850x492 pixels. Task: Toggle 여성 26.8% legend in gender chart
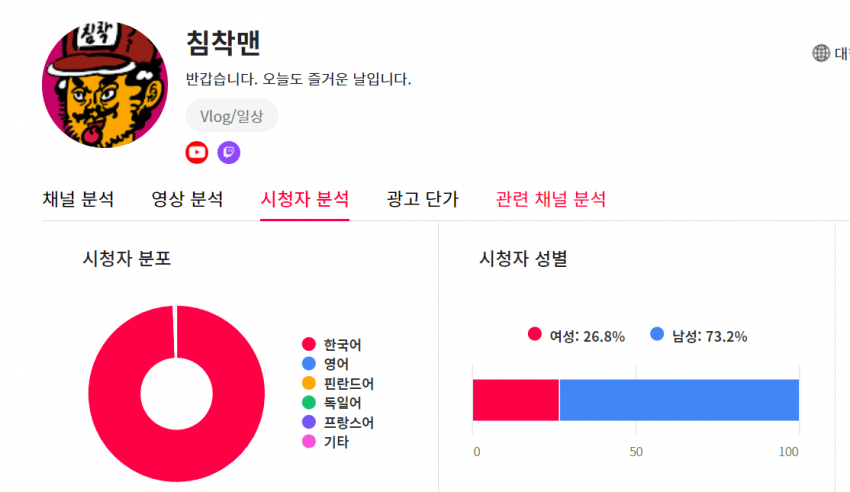coord(576,335)
